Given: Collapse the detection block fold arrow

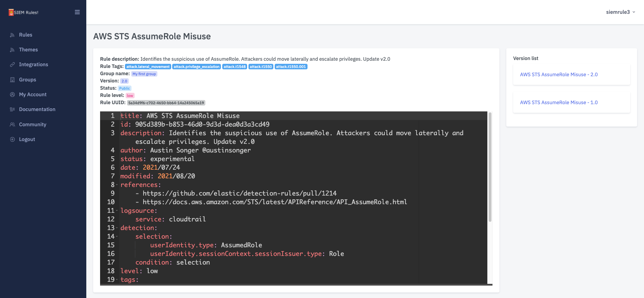Looking at the screenshot, I should [117, 228].
